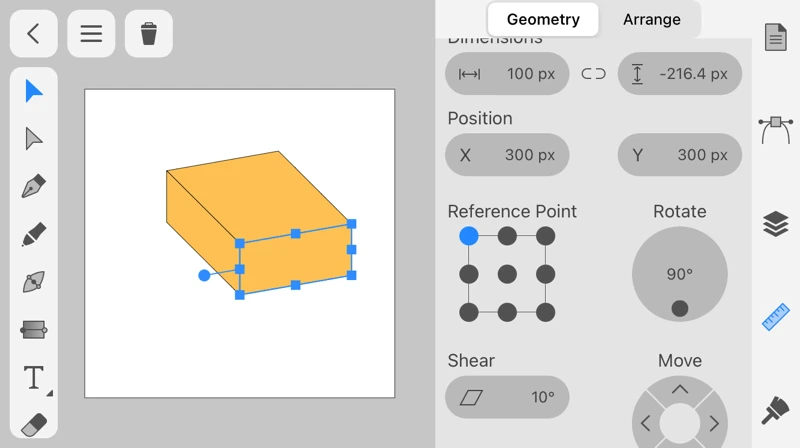Select the Selection arrow tool
This screenshot has height=448, width=800.
click(34, 91)
